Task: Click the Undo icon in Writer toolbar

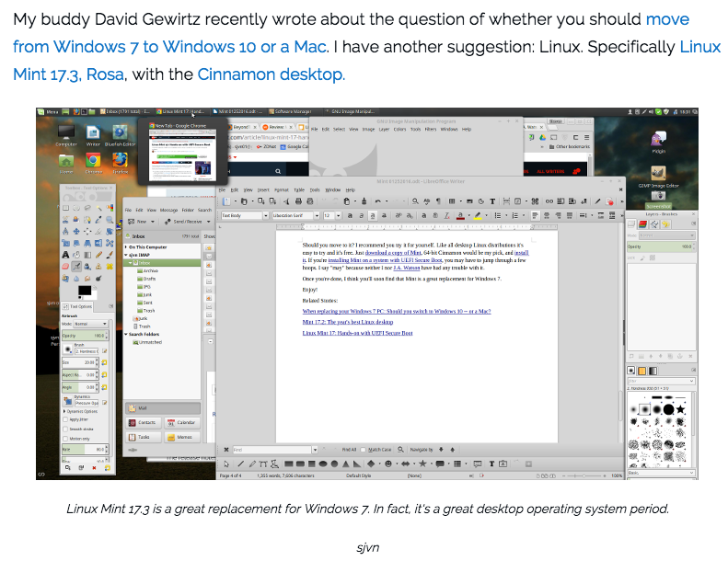Action: (378, 201)
